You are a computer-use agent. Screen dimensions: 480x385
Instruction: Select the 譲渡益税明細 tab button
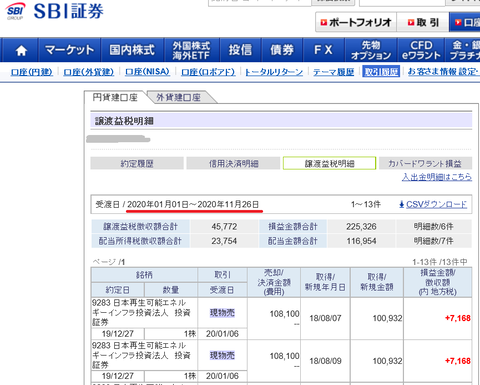pos(329,163)
